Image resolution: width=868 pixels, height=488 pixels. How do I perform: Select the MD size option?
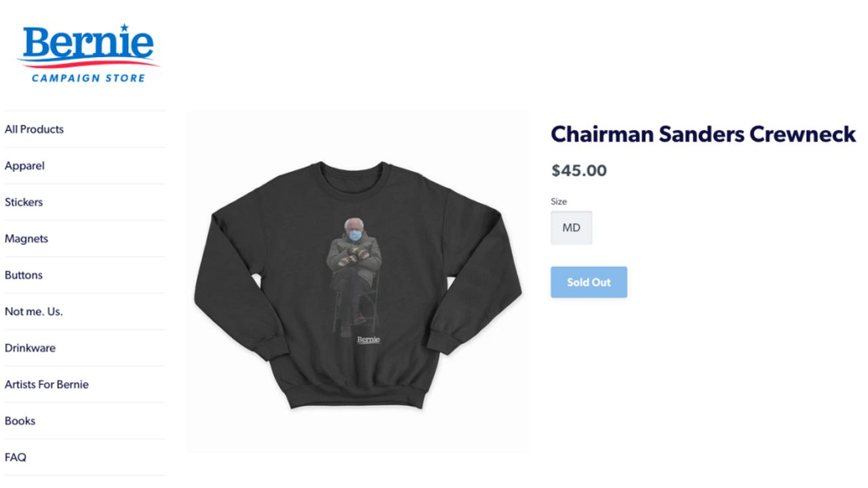pos(571,228)
